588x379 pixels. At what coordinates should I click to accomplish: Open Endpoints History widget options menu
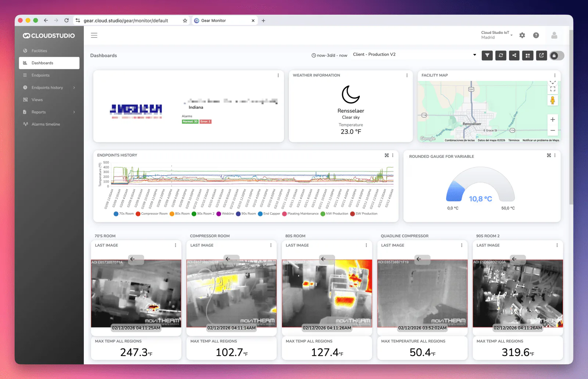point(393,155)
